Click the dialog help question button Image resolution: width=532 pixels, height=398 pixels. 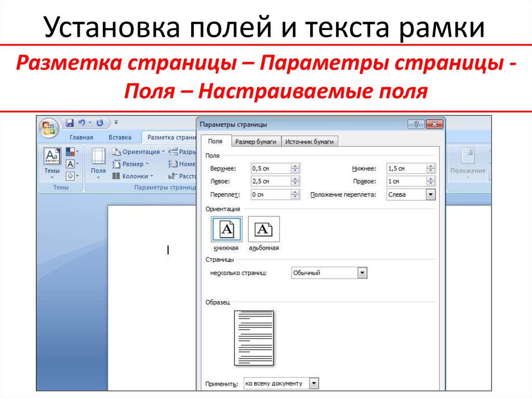pos(416,125)
